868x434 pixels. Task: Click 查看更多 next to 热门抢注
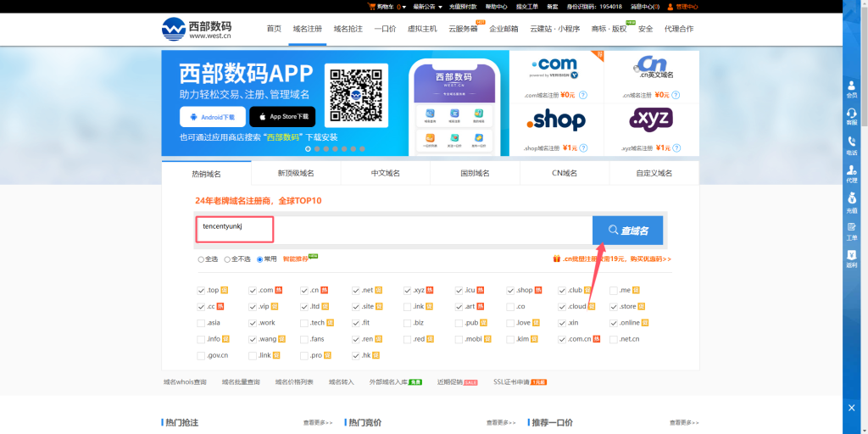tap(318, 422)
